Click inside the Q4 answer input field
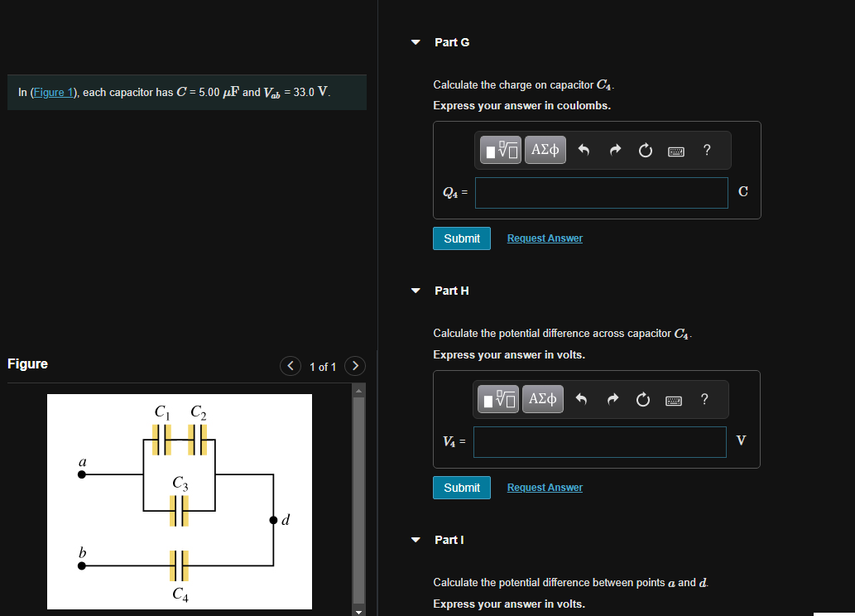Screen dimensions: 855x616 (x=601, y=192)
